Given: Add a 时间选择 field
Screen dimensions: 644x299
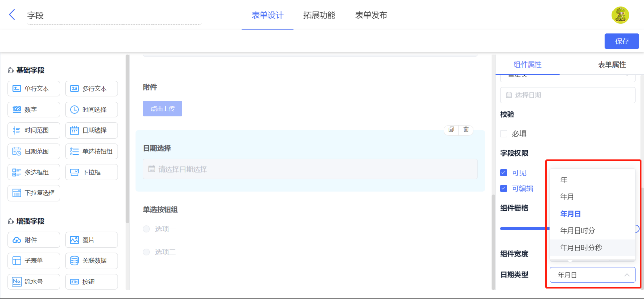Looking at the screenshot, I should (x=91, y=109).
